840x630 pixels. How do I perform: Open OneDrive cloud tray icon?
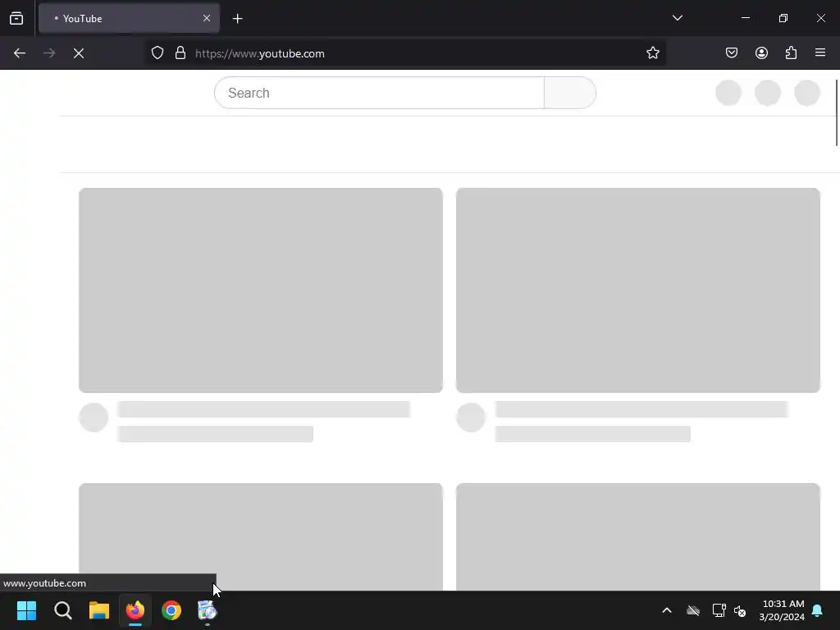coord(693,610)
